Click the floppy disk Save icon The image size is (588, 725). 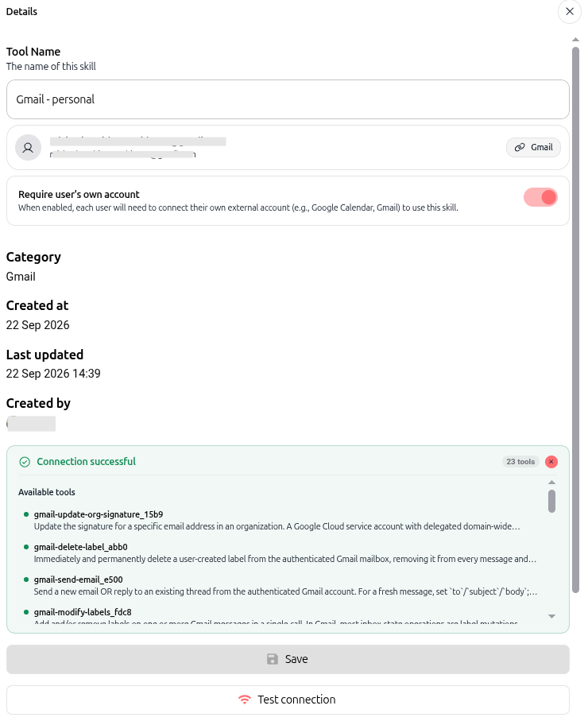point(273,659)
